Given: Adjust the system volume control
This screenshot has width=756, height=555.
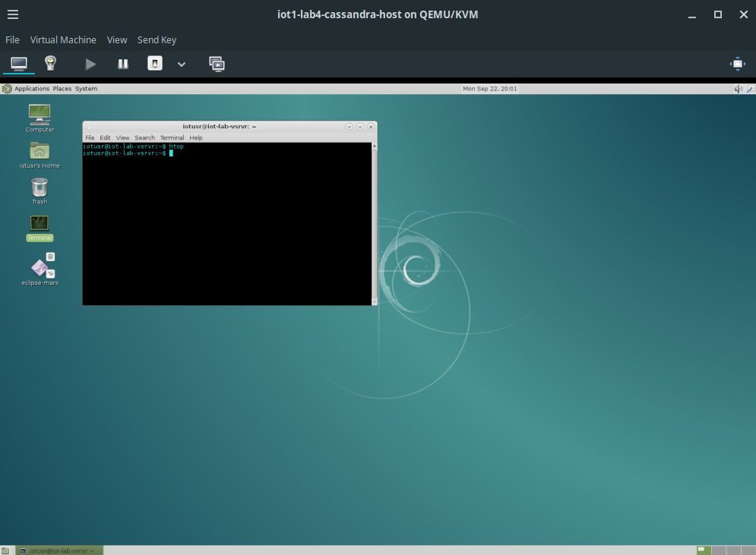Looking at the screenshot, I should pos(738,89).
